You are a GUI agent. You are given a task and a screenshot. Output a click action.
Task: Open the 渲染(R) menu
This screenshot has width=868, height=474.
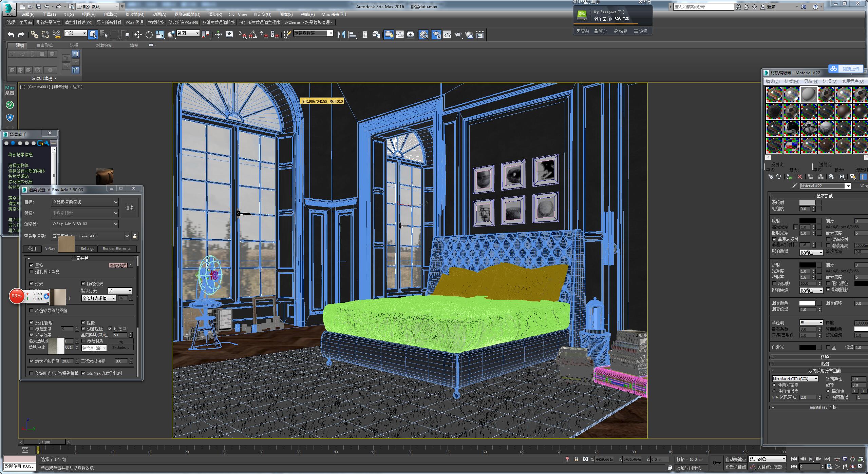[215, 14]
